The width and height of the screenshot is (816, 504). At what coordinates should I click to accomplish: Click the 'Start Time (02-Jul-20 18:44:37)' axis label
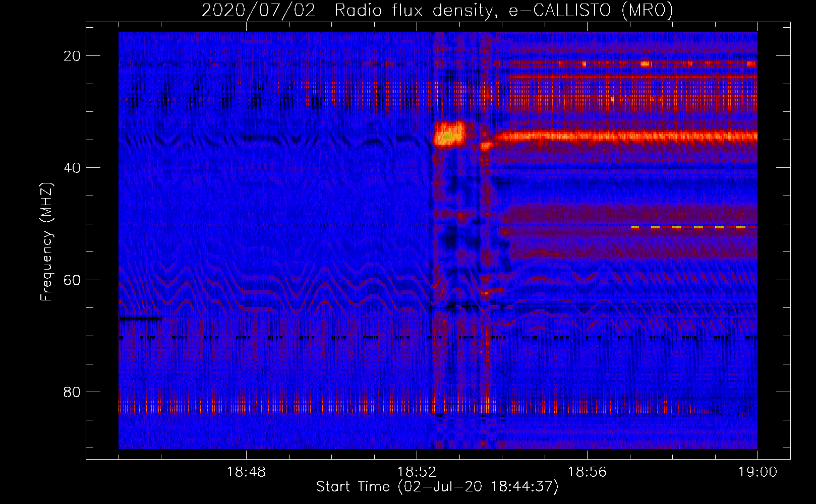click(437, 487)
